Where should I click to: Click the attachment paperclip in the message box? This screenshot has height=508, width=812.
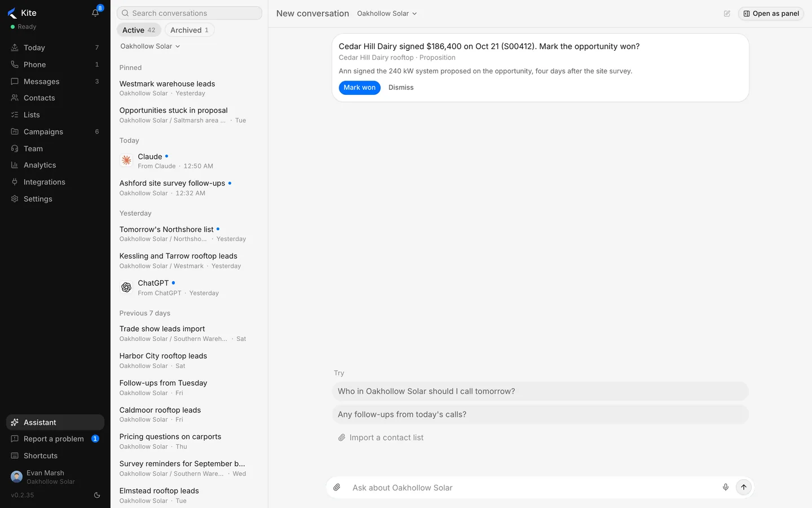pyautogui.click(x=337, y=487)
